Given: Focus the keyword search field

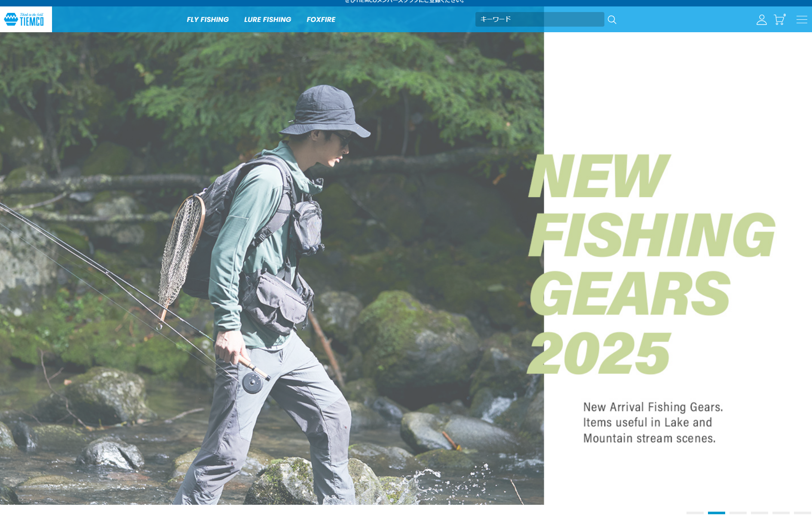Looking at the screenshot, I should tap(539, 19).
